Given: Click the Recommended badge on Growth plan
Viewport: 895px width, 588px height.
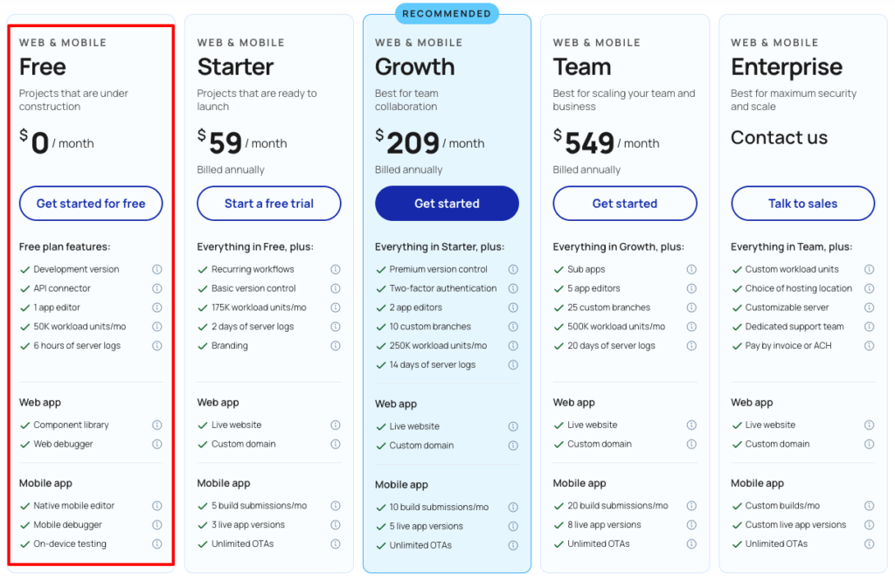Looking at the screenshot, I should tap(447, 14).
